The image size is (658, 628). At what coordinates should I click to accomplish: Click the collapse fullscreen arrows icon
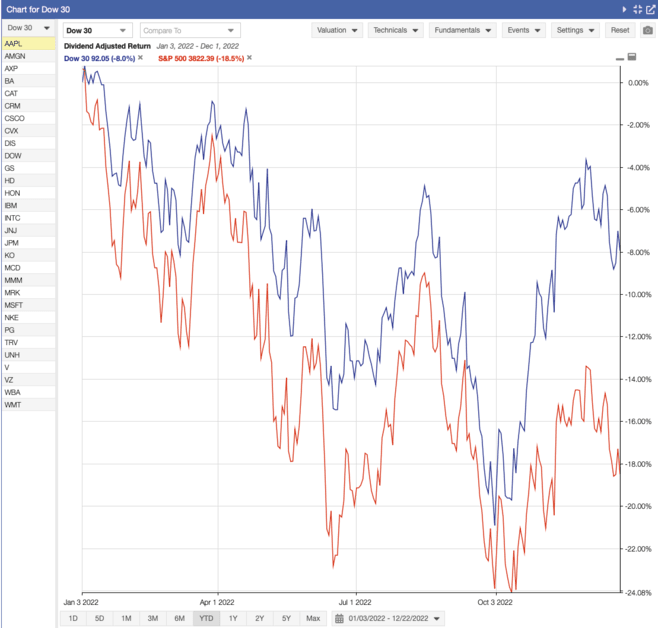(x=638, y=9)
